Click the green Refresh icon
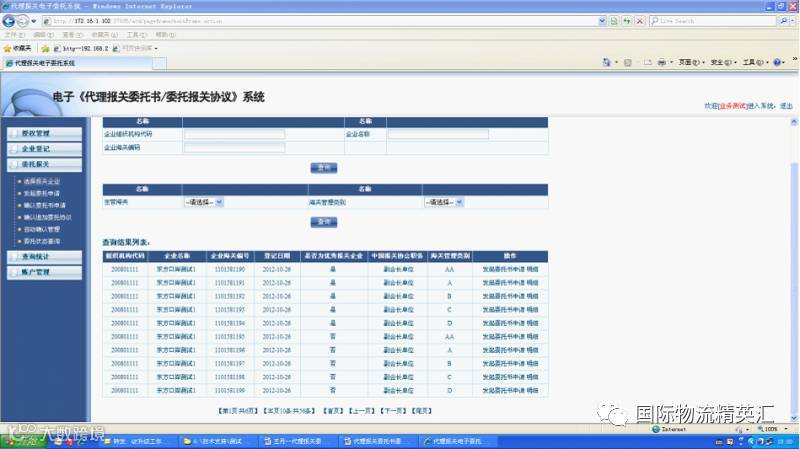 coord(627,21)
